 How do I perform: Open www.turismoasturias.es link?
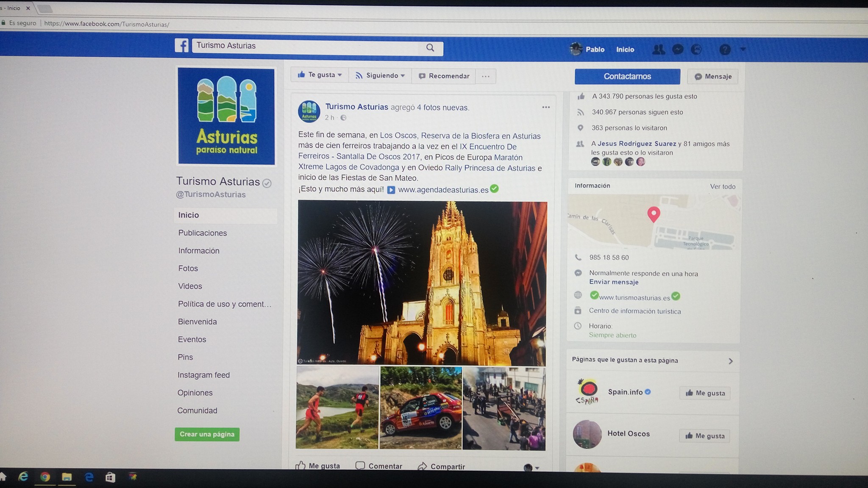tap(634, 297)
